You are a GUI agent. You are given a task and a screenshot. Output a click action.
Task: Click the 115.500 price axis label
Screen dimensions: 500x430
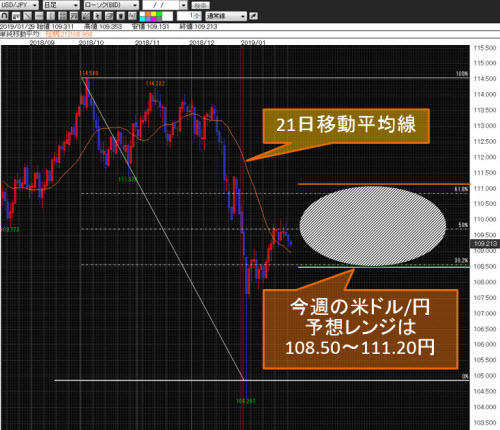[485, 48]
